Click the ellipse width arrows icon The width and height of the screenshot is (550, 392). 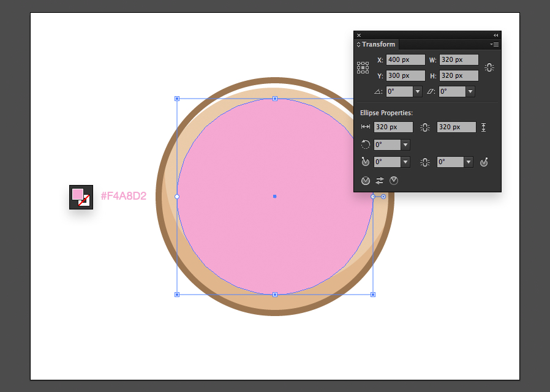click(366, 127)
